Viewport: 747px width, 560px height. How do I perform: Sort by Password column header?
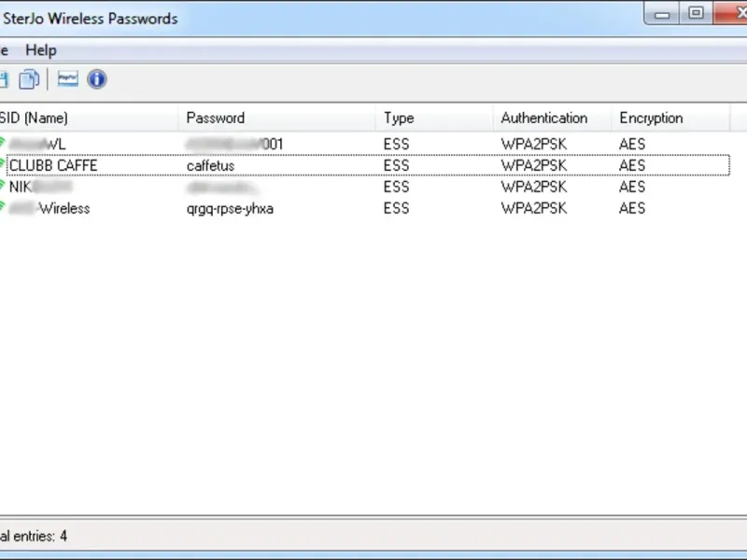(276, 118)
